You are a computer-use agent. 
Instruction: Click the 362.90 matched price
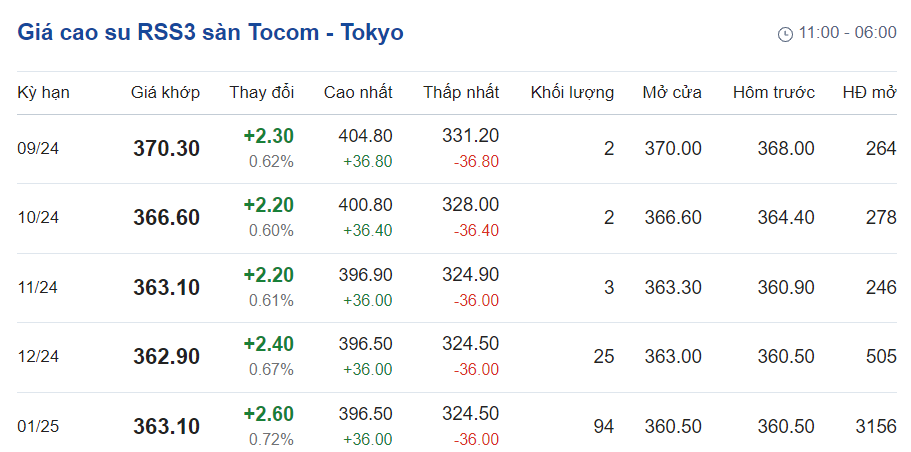point(166,357)
